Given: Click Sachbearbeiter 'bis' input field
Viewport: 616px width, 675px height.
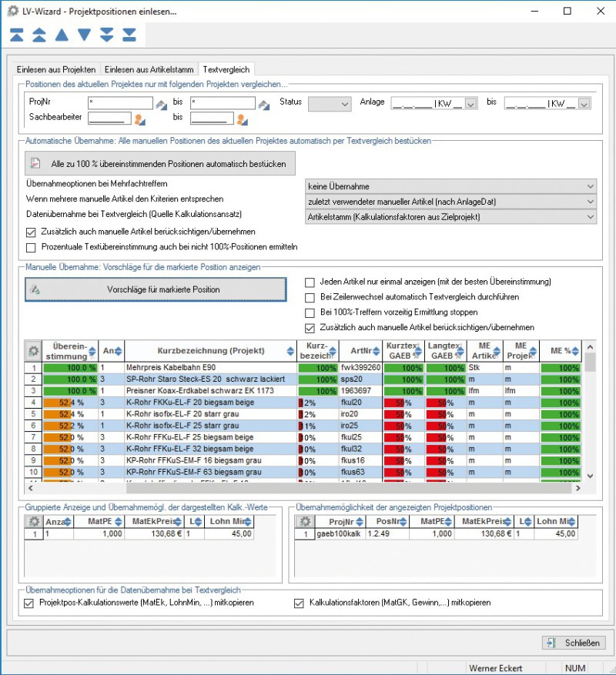Looking at the screenshot, I should [212, 119].
